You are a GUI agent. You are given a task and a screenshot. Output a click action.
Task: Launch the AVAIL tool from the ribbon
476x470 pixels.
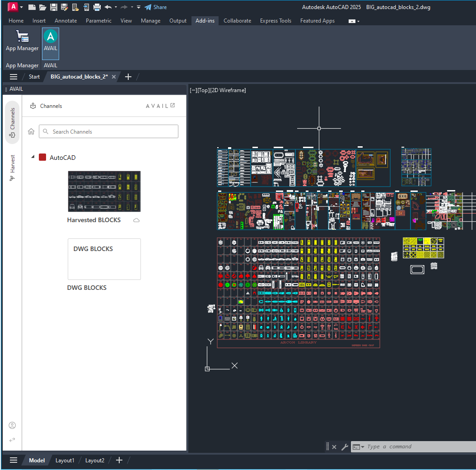[50, 43]
